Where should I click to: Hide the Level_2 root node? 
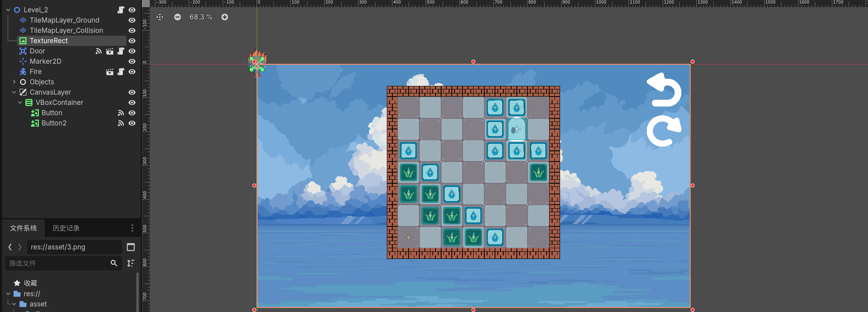click(132, 10)
